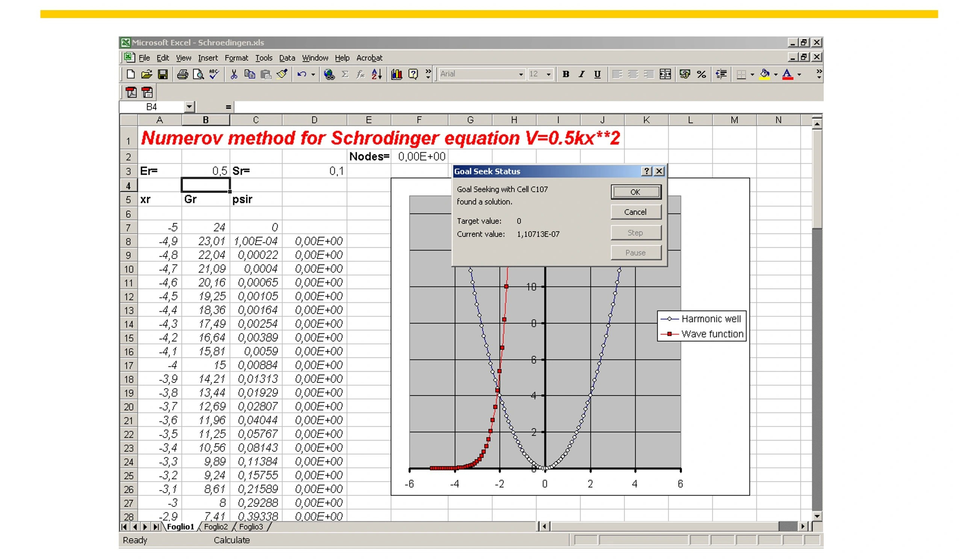Viewport: 962px width, 560px height.
Task: Click the yellow Fill Color bucket
Action: coord(764,74)
